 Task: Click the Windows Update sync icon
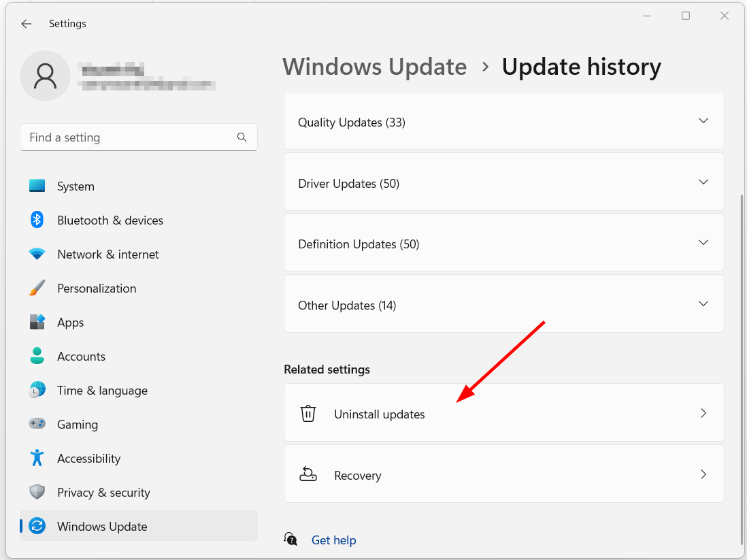point(37,526)
